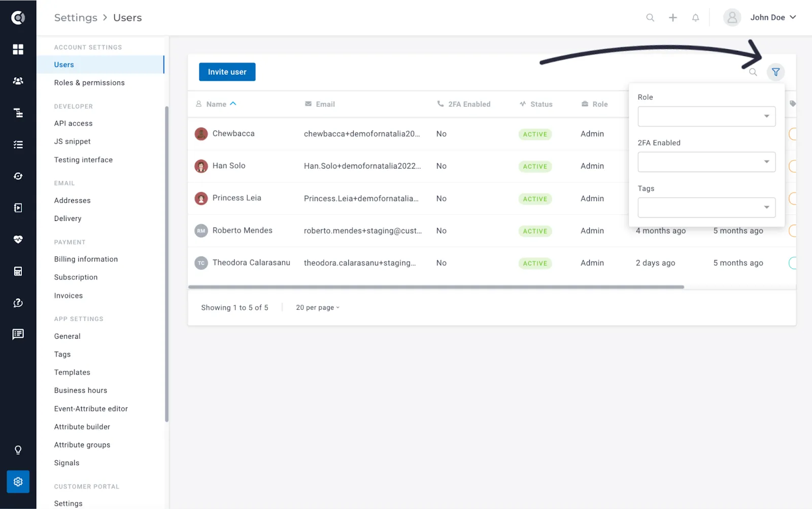Select Business hours in App Settings
The width and height of the screenshot is (812, 509).
click(x=81, y=391)
